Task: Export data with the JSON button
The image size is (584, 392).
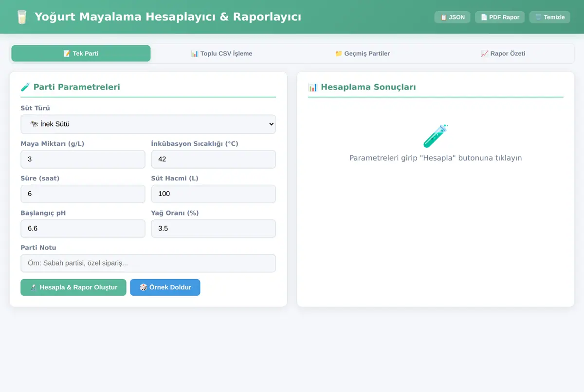Action: pos(452,17)
